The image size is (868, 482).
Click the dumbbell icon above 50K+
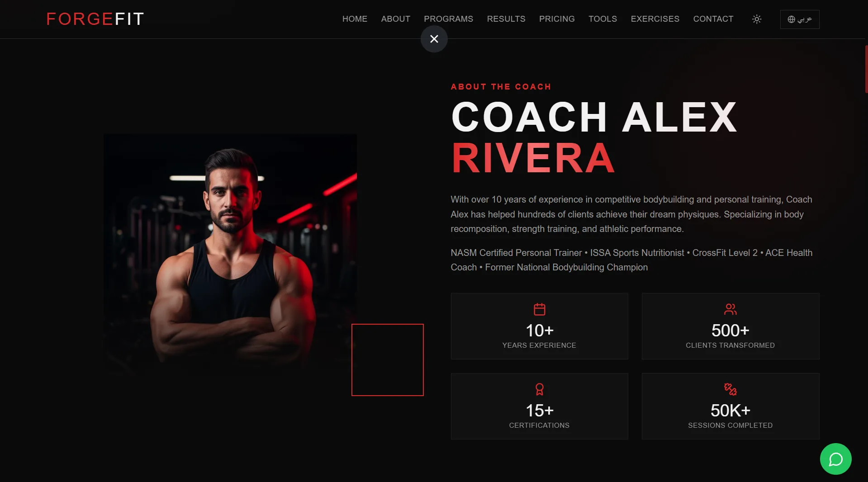(x=730, y=389)
